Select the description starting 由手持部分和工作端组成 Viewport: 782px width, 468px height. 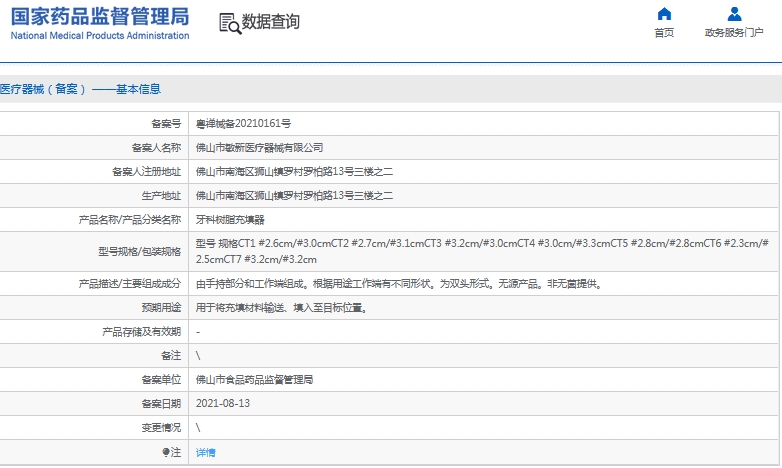[x=400, y=284]
